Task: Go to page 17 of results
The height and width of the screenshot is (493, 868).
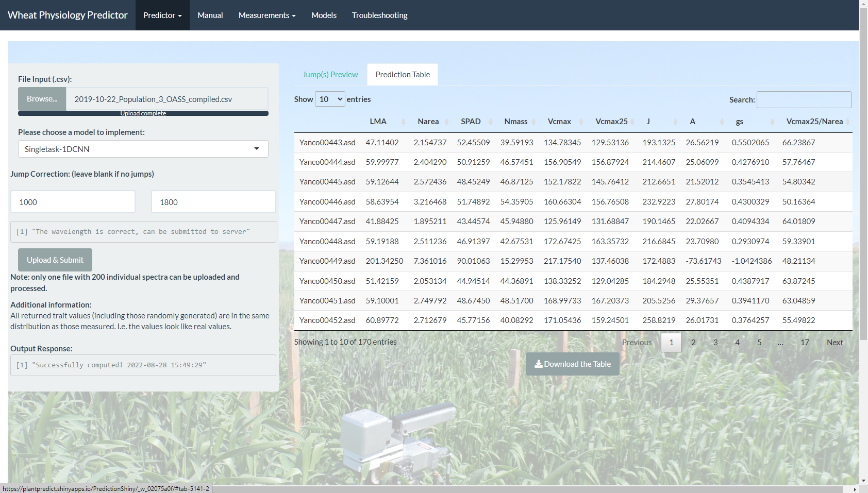Action: click(804, 343)
